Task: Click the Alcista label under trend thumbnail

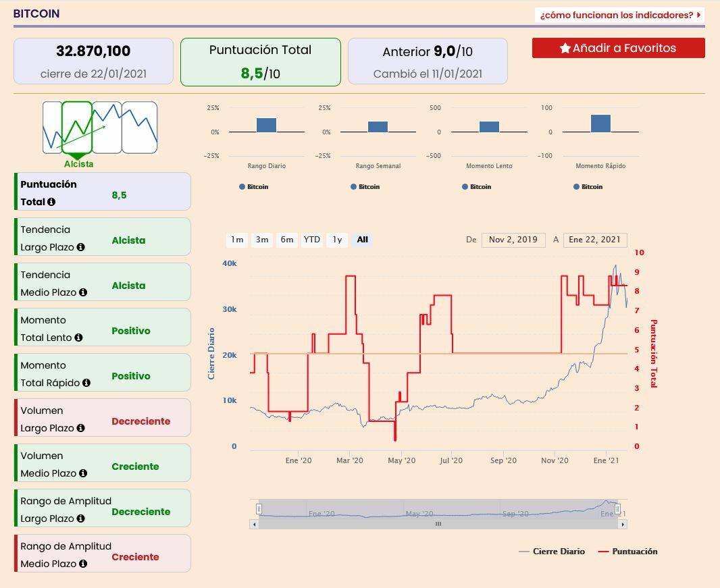Action: tap(78, 164)
